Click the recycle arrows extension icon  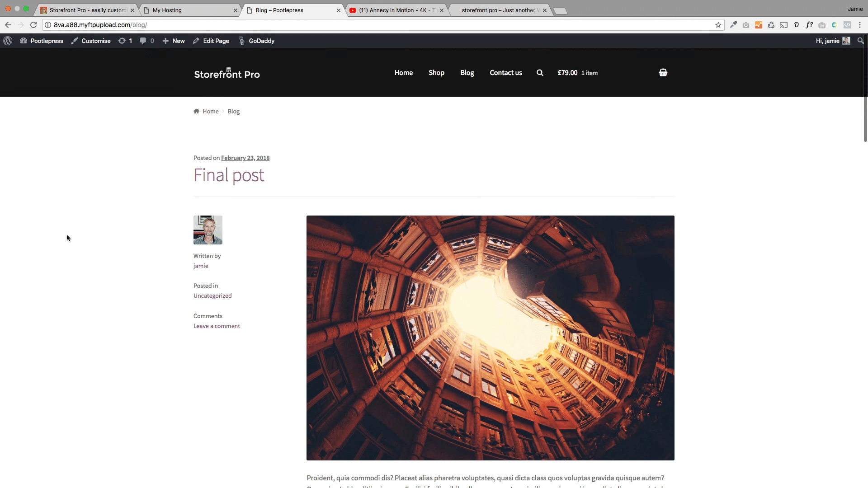point(771,25)
